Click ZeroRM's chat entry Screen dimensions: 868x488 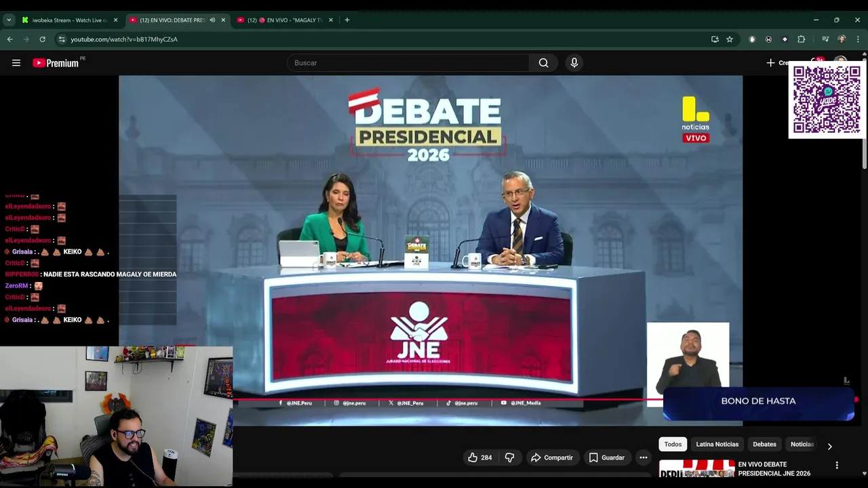click(x=24, y=286)
